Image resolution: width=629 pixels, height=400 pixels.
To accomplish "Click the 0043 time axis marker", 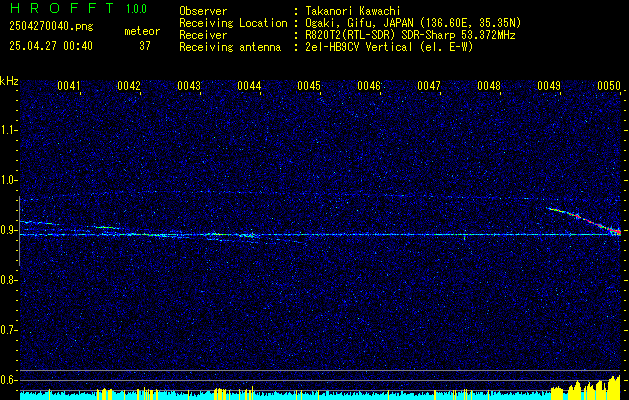I will [x=189, y=86].
